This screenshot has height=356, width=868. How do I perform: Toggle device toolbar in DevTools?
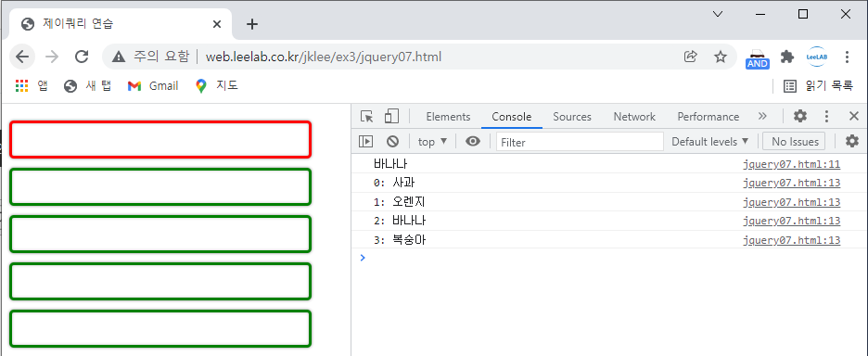(392, 116)
